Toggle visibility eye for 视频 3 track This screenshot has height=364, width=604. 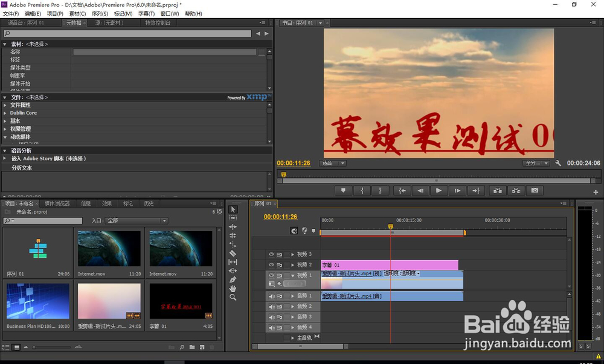(271, 254)
